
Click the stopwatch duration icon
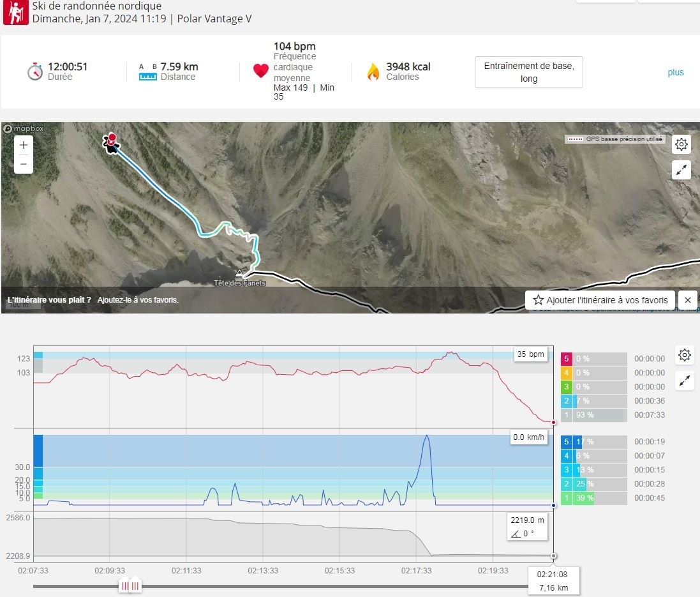click(35, 71)
